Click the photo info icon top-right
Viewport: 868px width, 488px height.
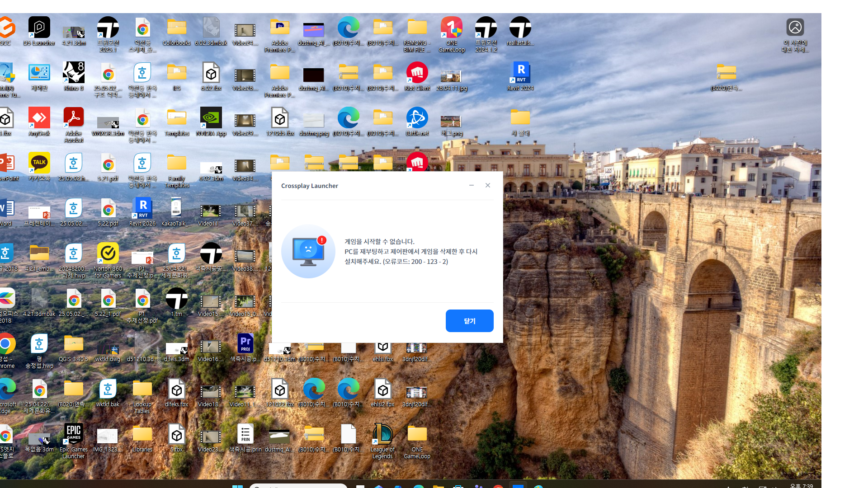(x=795, y=28)
